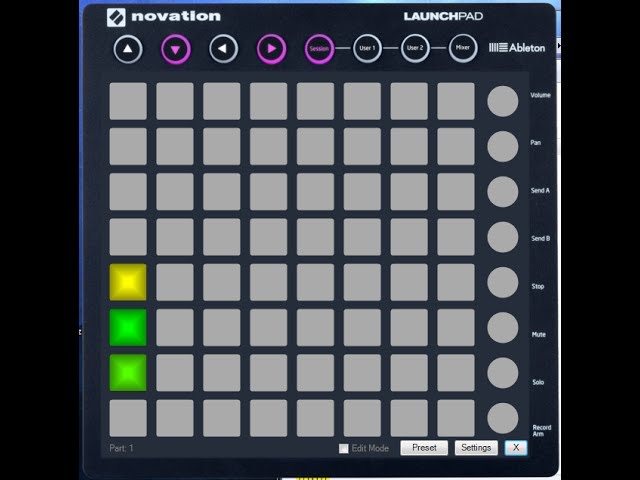640x480 pixels.
Task: Click the round Stop scene button
Action: [x=502, y=282]
